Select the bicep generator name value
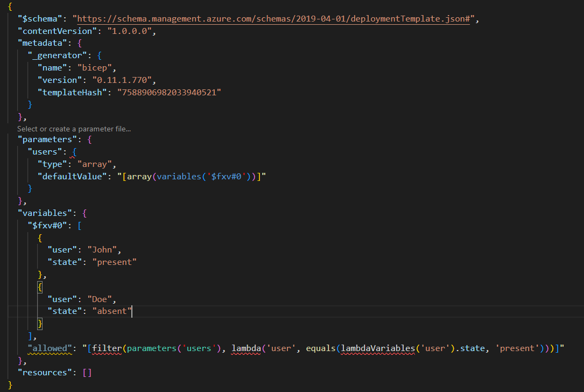Viewport: 584px width, 392px height. [95, 67]
